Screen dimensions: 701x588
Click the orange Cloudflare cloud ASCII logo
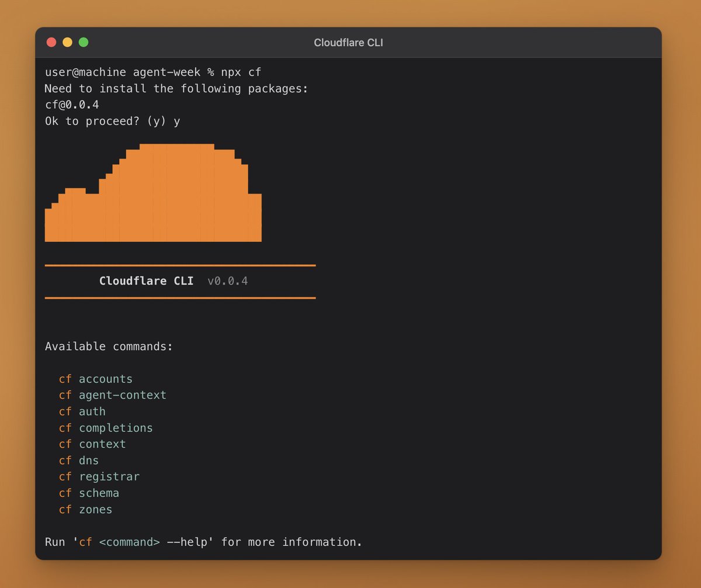click(153, 192)
